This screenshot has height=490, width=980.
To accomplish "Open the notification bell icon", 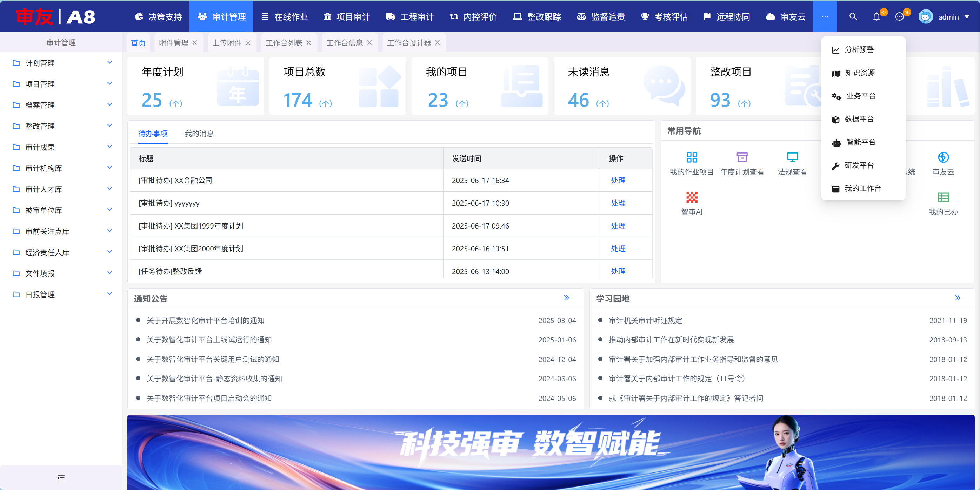I will tap(876, 17).
